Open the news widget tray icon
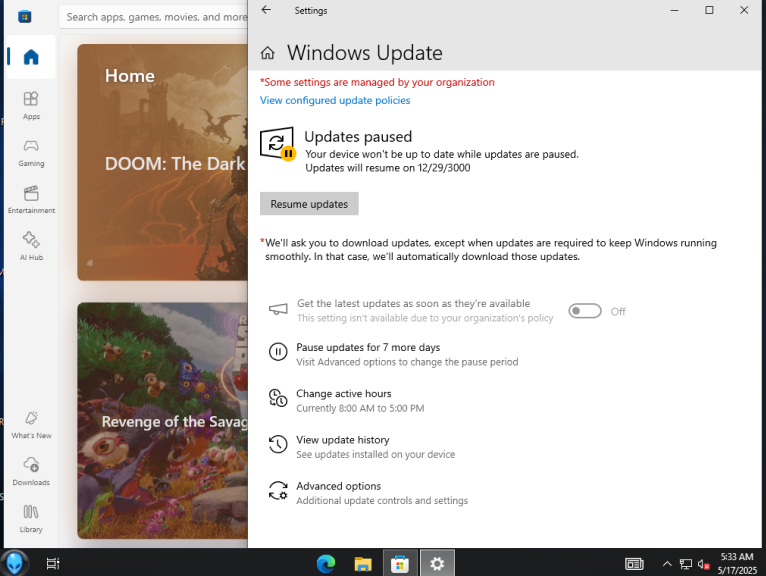The width and height of the screenshot is (766, 576). click(x=634, y=564)
